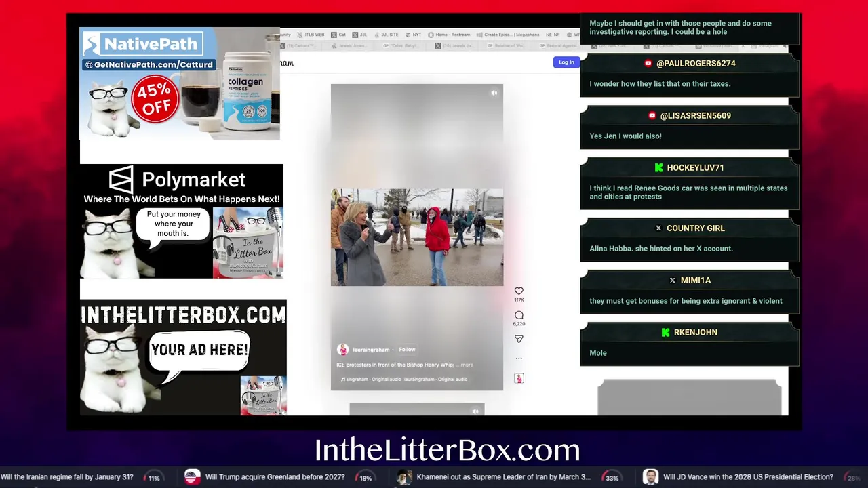Screen dimensions: 868x488
Task: Select "Alina Habba" chat message text
Action: coord(661,249)
